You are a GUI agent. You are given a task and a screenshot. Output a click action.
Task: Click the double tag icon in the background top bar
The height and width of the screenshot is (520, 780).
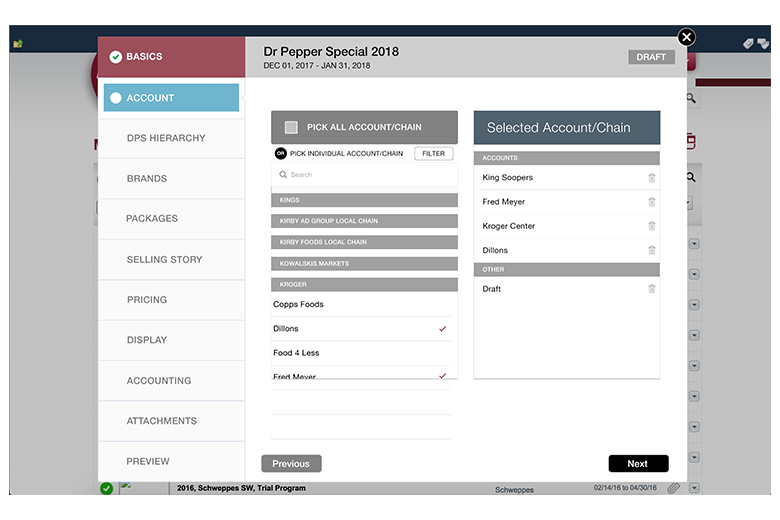[763, 44]
